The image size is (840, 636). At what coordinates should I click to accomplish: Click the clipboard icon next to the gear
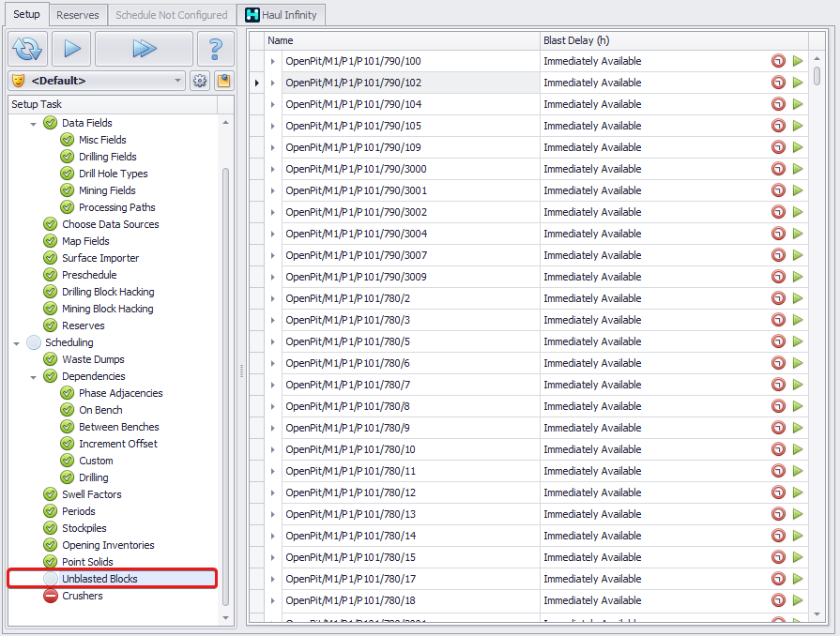tap(223, 81)
